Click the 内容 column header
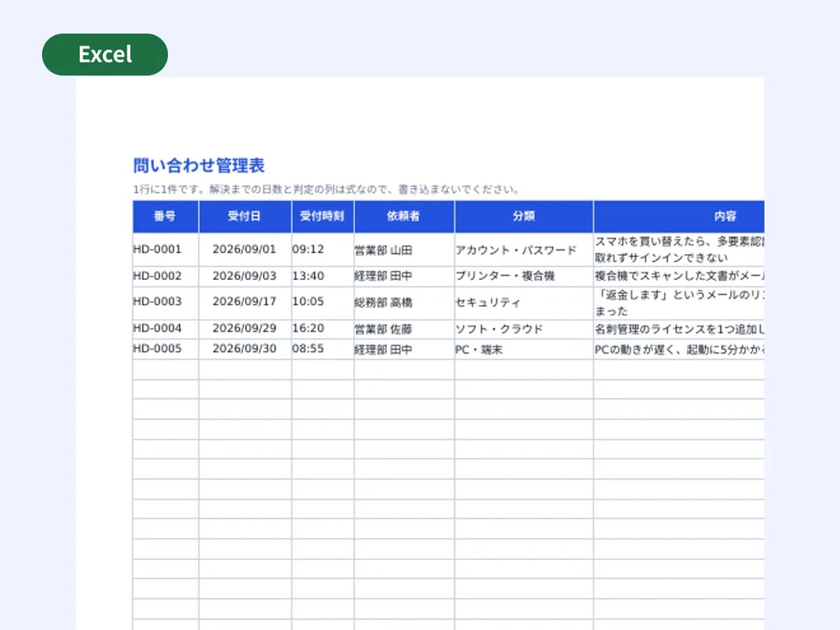The height and width of the screenshot is (630, 840). coord(679,216)
